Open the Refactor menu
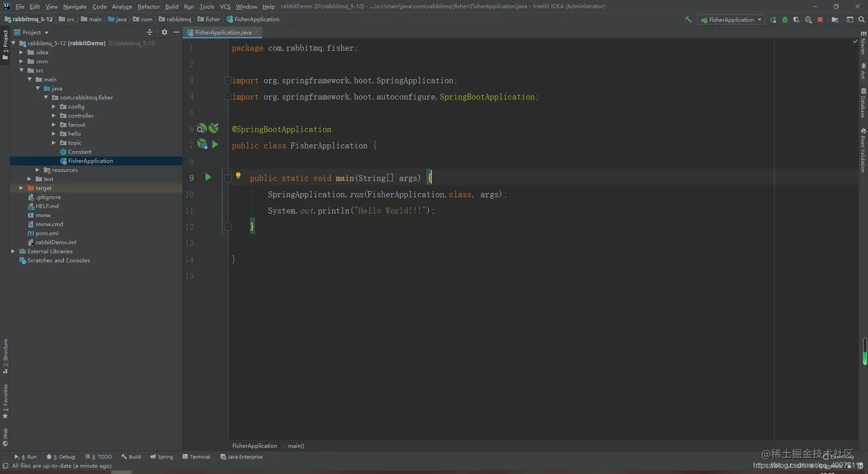The height and width of the screenshot is (474, 868). (149, 6)
